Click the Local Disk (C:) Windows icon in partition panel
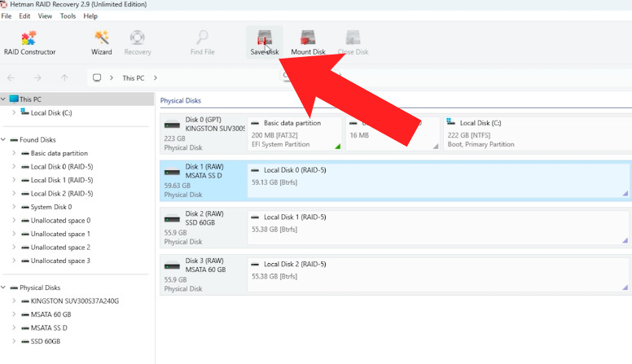The image size is (632, 364). tap(451, 122)
